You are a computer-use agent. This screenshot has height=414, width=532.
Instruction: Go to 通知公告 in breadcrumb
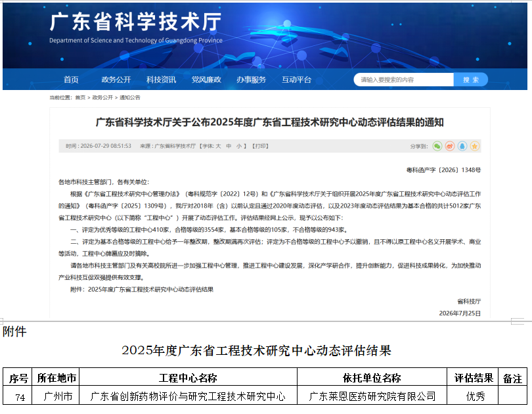tap(129, 98)
